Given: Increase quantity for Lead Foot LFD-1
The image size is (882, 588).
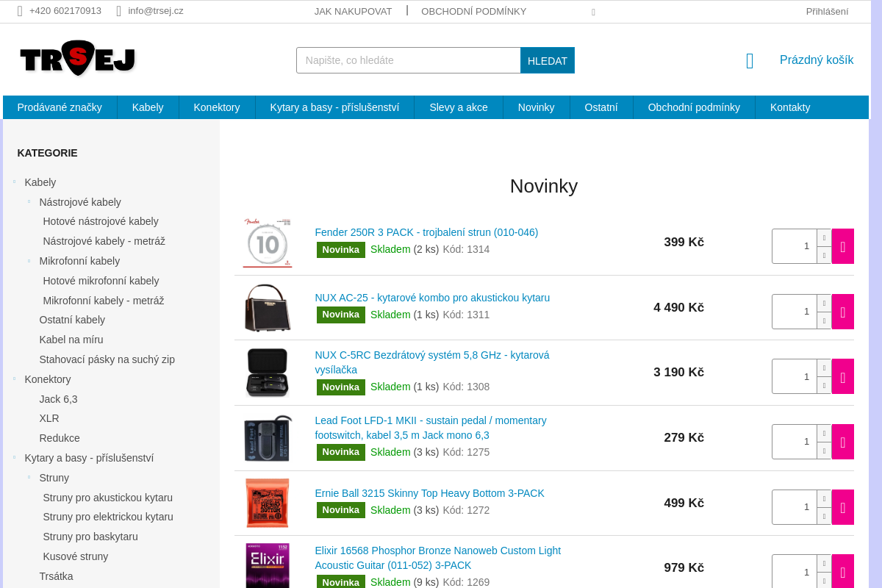Looking at the screenshot, I should [824, 434].
